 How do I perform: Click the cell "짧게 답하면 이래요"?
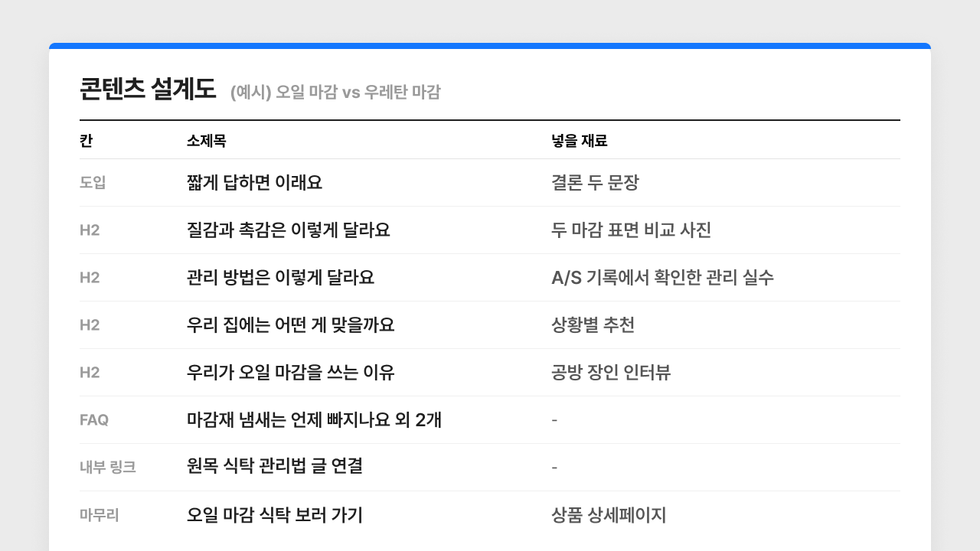tap(254, 183)
